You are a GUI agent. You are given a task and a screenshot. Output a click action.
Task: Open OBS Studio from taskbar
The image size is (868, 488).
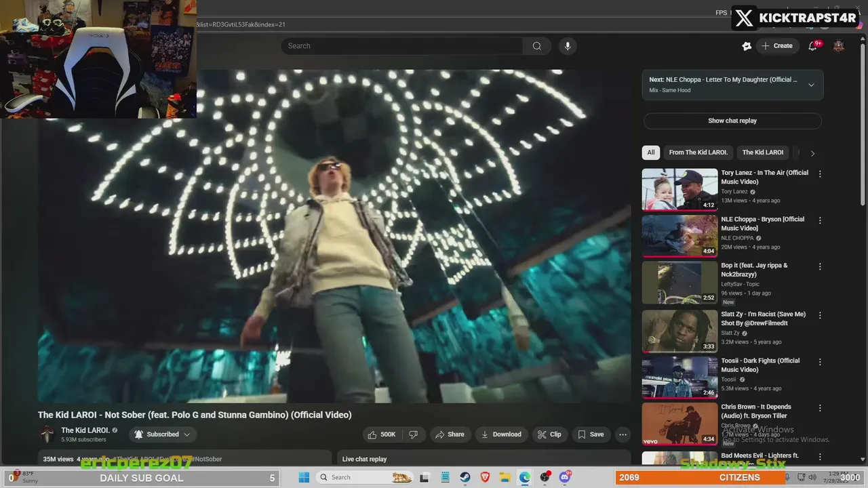click(545, 477)
